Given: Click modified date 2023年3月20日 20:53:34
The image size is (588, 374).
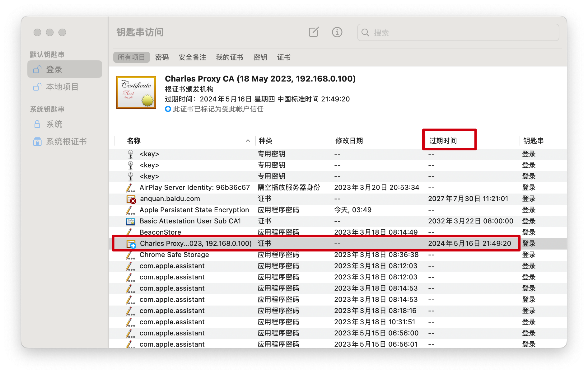Looking at the screenshot, I should point(377,188).
